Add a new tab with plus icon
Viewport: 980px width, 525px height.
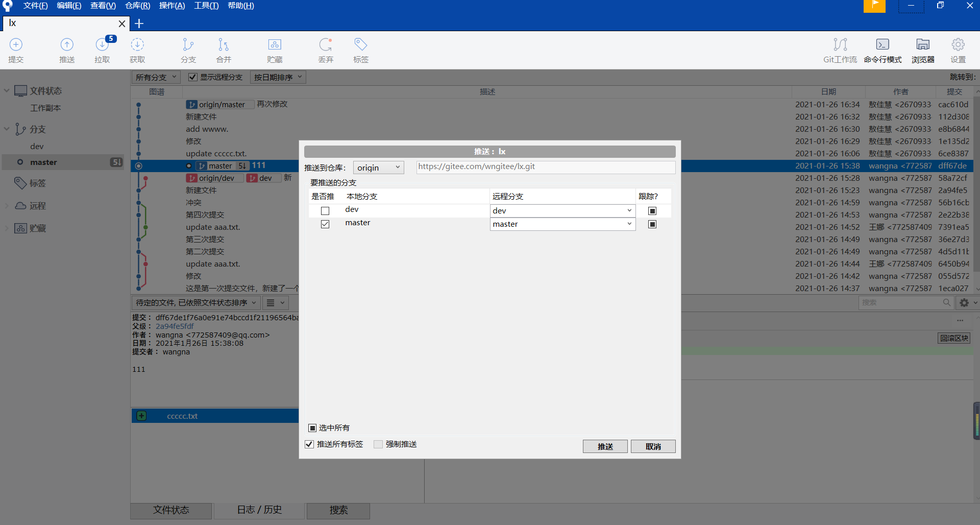[x=139, y=23]
